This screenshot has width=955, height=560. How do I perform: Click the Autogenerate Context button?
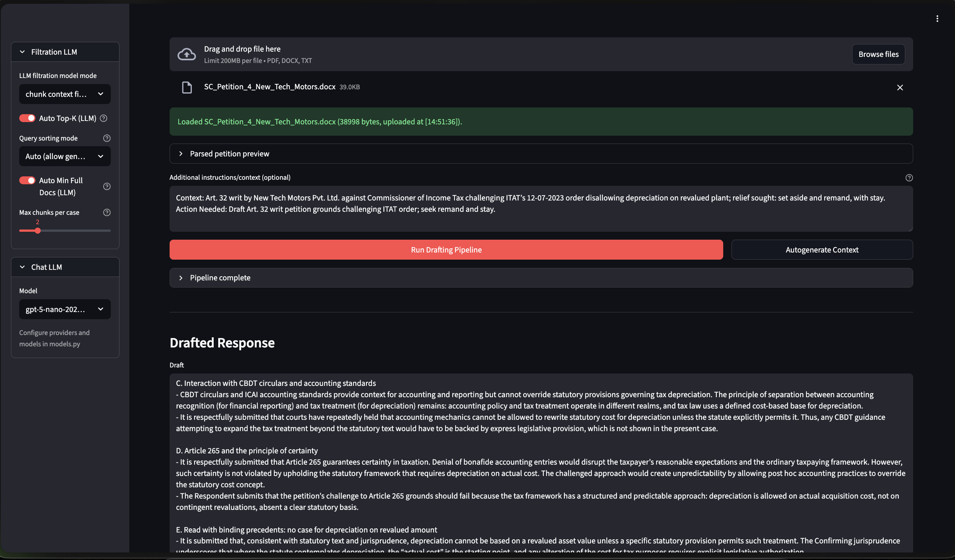point(822,250)
